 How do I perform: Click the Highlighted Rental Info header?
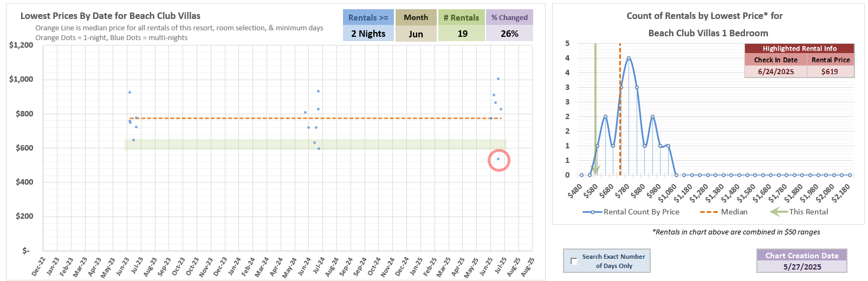click(x=799, y=49)
